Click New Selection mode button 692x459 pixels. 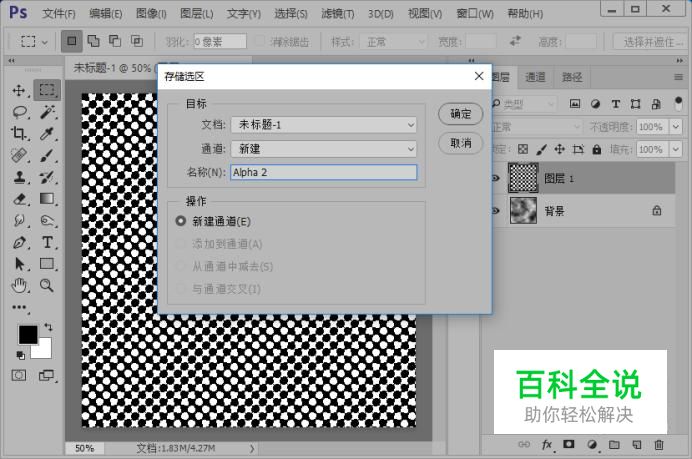[x=71, y=41]
